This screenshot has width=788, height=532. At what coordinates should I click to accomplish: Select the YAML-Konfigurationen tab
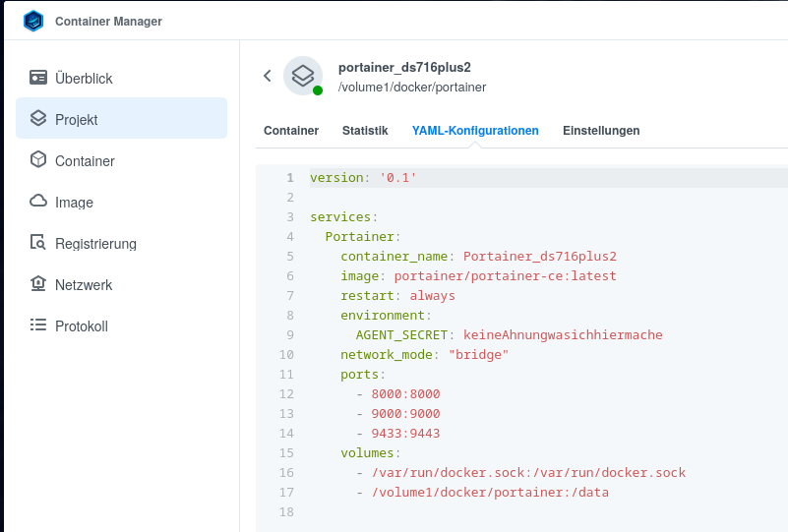[x=475, y=131]
